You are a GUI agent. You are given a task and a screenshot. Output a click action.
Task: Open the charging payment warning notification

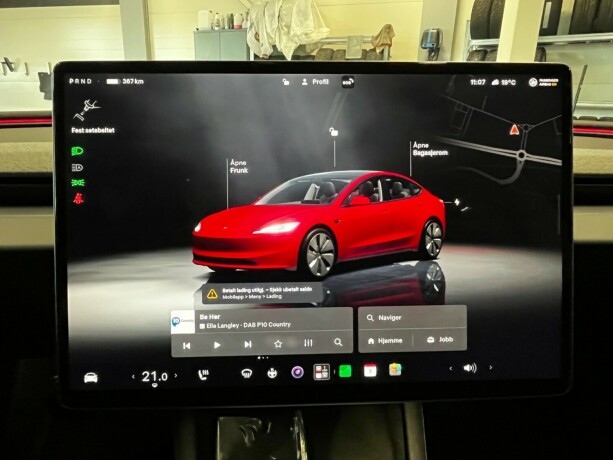point(262,293)
